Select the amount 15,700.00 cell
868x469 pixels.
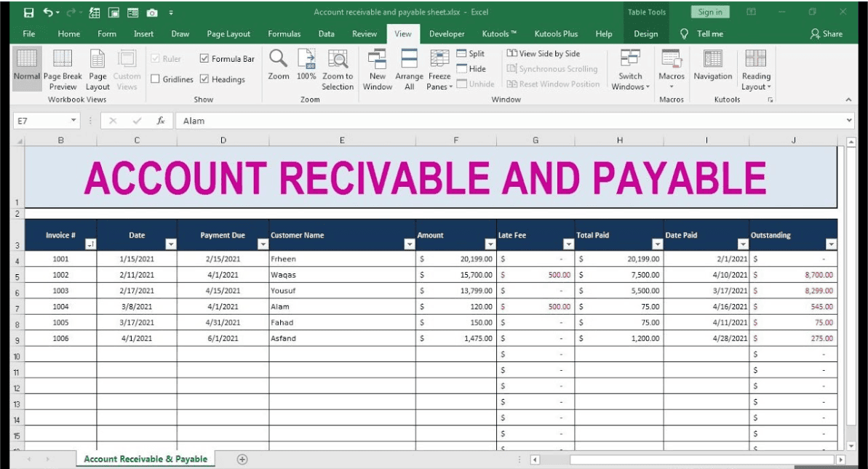click(456, 275)
